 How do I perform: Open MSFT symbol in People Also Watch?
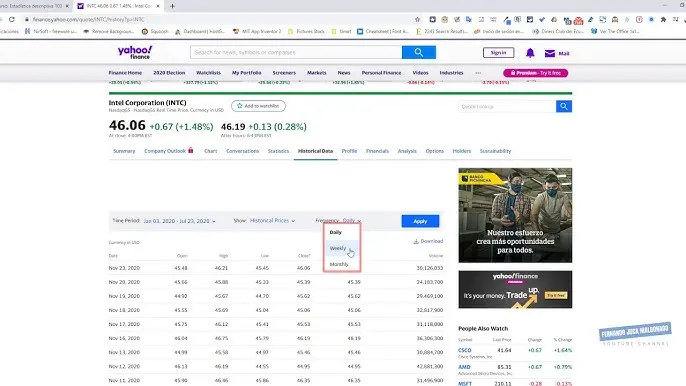tap(465, 383)
